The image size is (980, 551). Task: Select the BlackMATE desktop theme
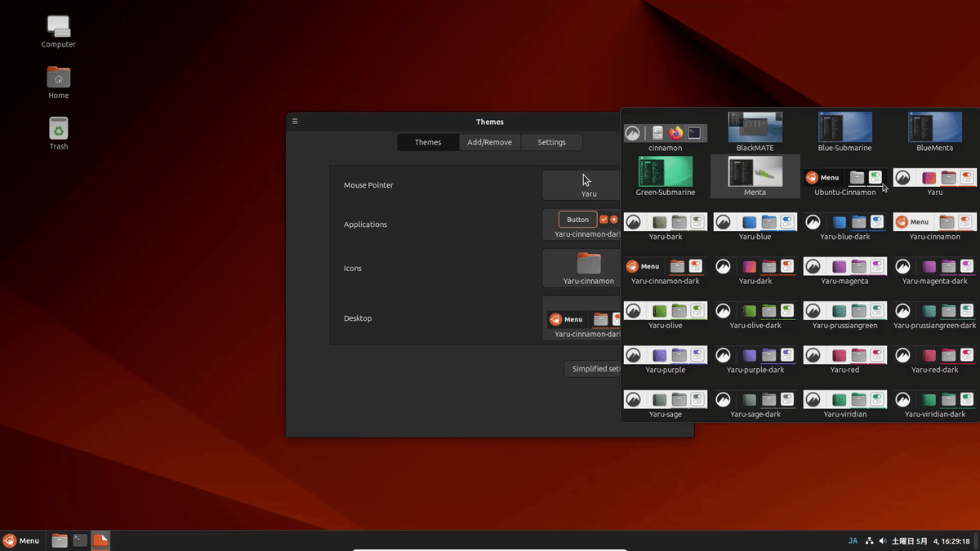coord(755,132)
